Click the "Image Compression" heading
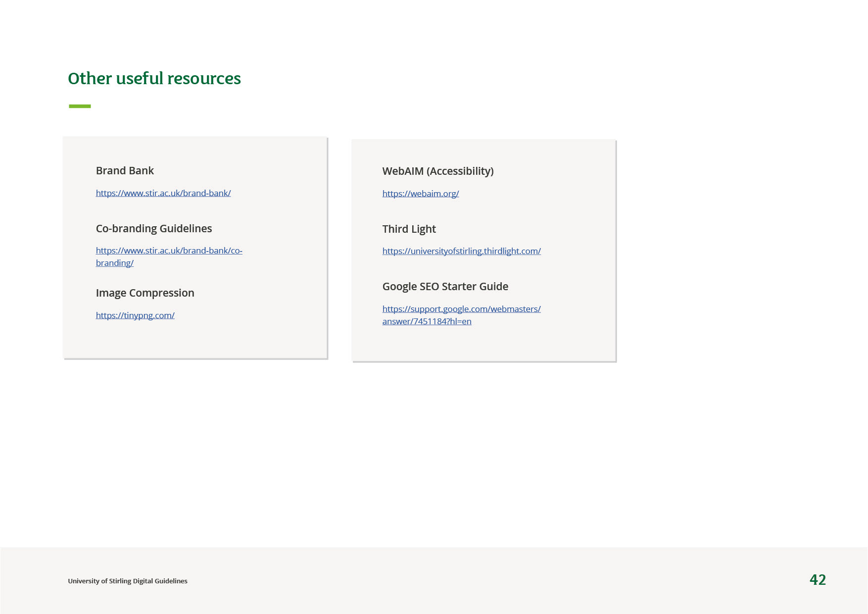Screen dimensions: 868x614 coord(145,293)
